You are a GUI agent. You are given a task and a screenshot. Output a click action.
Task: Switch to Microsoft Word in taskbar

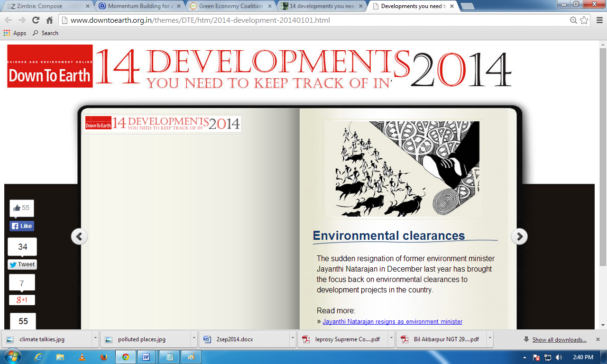pos(147,357)
